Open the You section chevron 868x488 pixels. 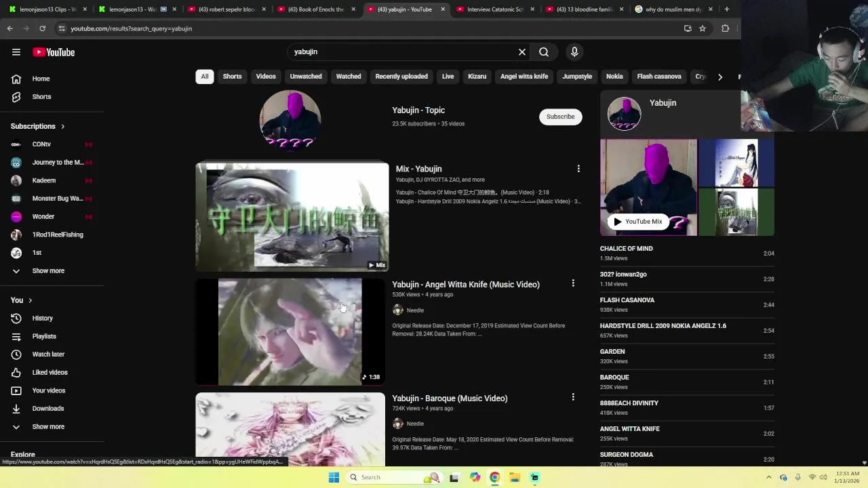[x=30, y=300]
